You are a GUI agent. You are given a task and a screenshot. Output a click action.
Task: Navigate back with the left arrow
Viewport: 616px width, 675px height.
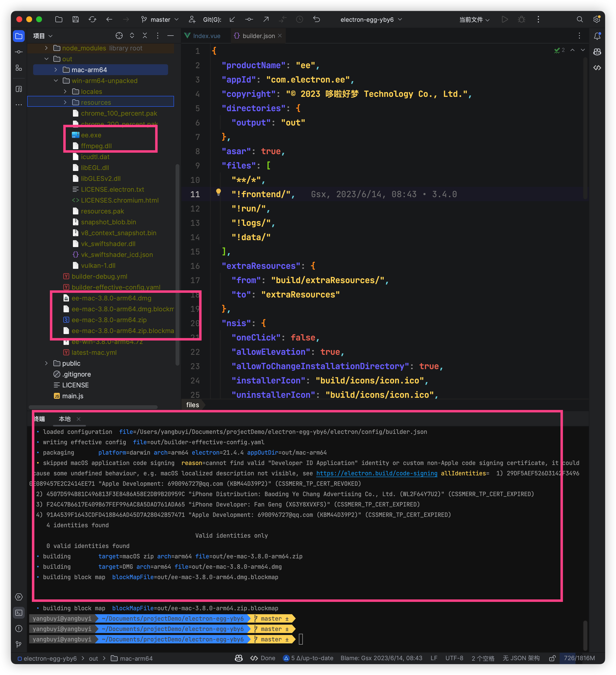(109, 20)
